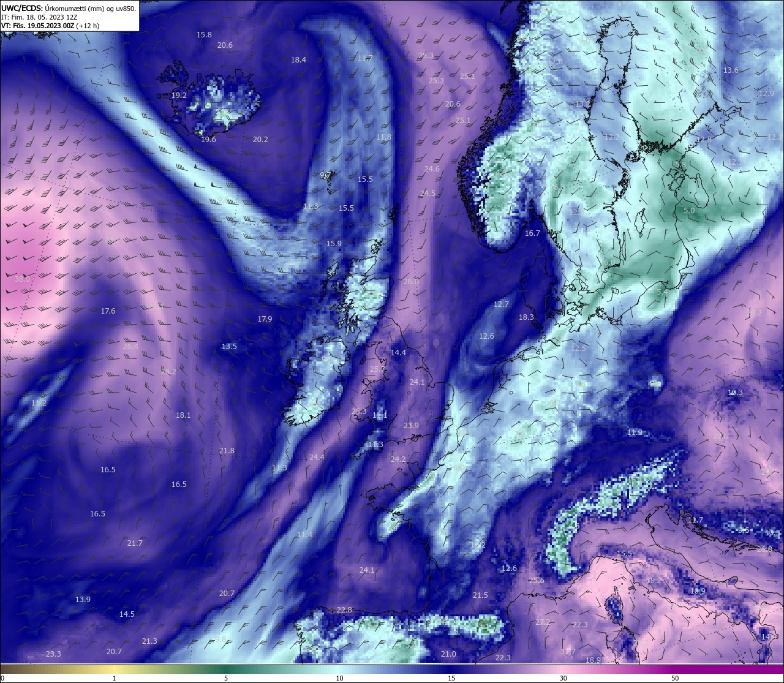Click the 23.3 value at the bottom left
The height and width of the screenshot is (683, 784).
(53, 654)
